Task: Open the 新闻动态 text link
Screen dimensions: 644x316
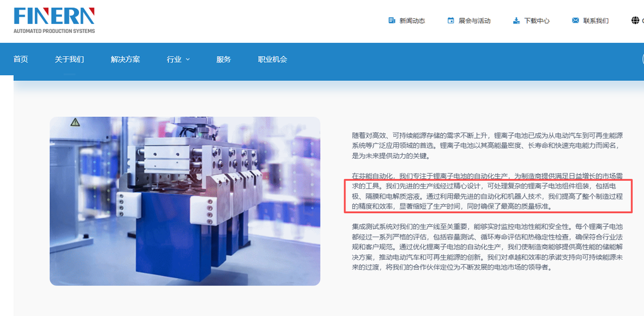Action: click(412, 20)
